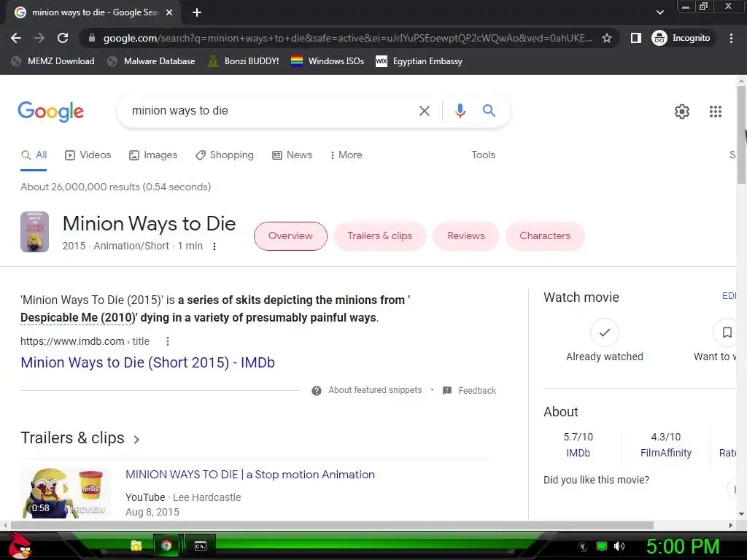Open three-dot menu beside 1 min
This screenshot has height=560, width=747.
214,246
